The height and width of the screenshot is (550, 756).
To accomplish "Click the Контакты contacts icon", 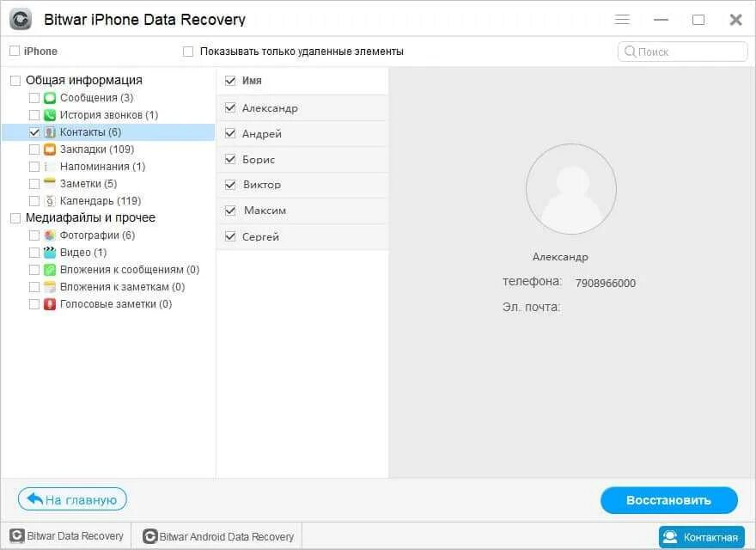I will click(x=50, y=132).
